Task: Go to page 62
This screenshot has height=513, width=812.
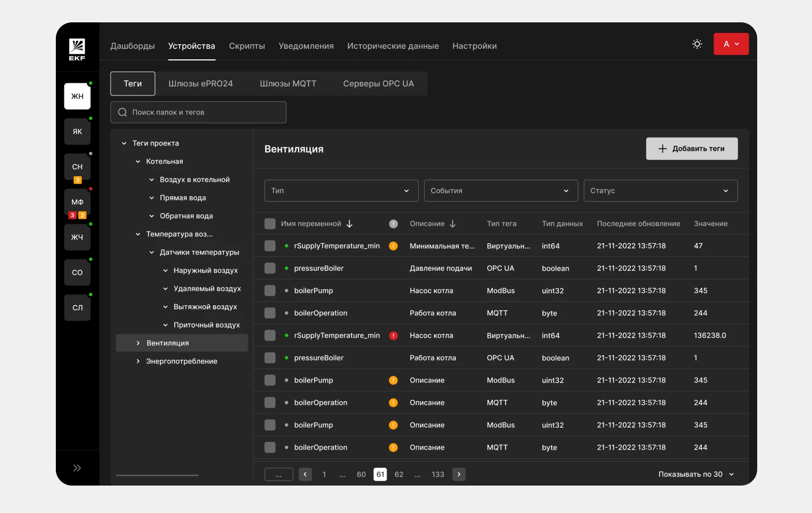Action: pyautogui.click(x=399, y=474)
